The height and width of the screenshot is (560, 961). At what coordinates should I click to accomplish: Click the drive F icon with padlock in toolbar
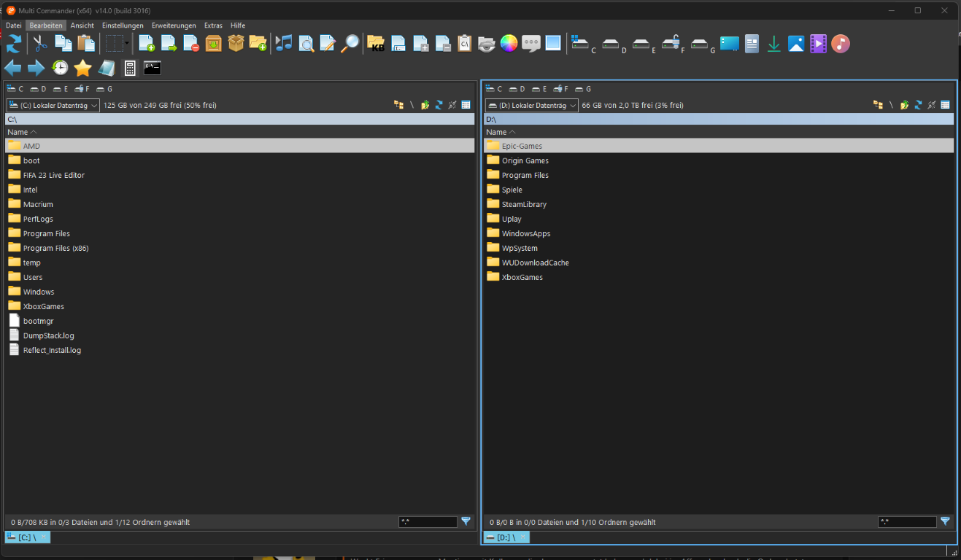click(672, 44)
